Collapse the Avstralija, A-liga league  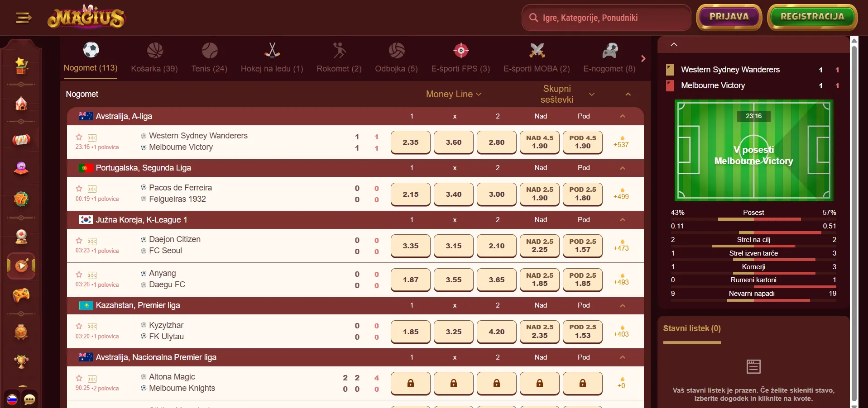coord(623,116)
